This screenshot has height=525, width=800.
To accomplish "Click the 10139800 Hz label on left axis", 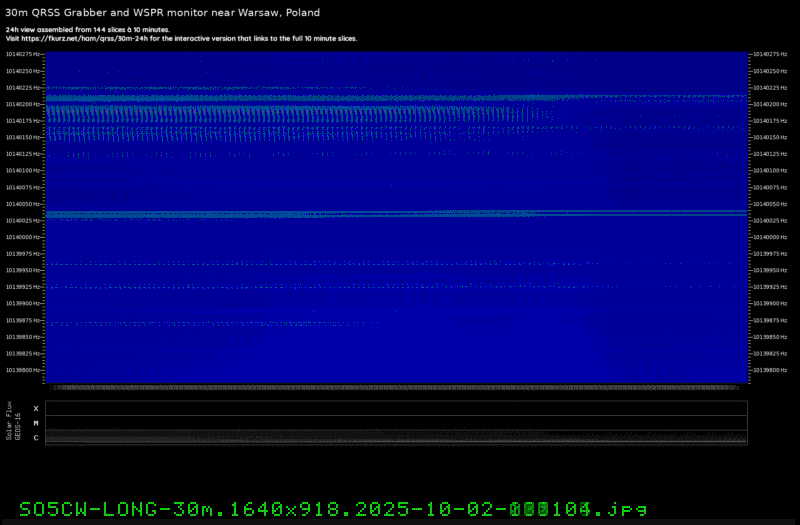I will coord(24,370).
